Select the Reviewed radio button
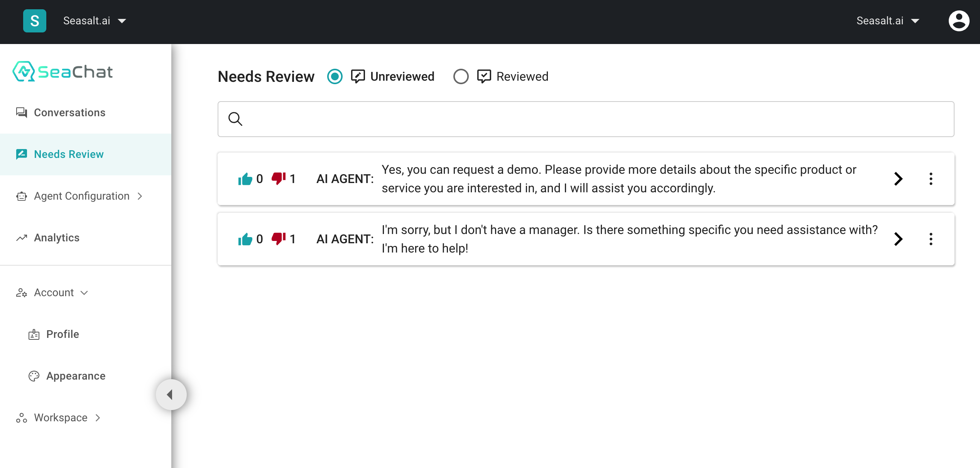This screenshot has height=468, width=980. point(461,76)
